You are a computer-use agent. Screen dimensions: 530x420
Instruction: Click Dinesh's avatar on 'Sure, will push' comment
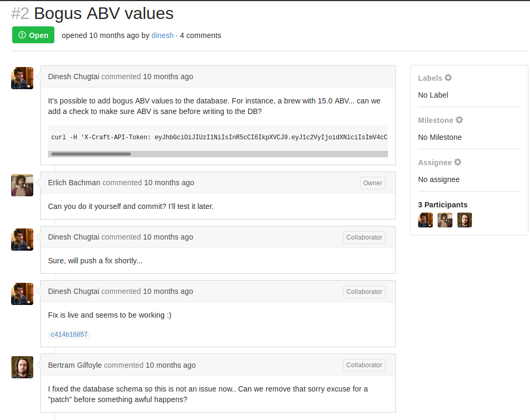coord(22,240)
